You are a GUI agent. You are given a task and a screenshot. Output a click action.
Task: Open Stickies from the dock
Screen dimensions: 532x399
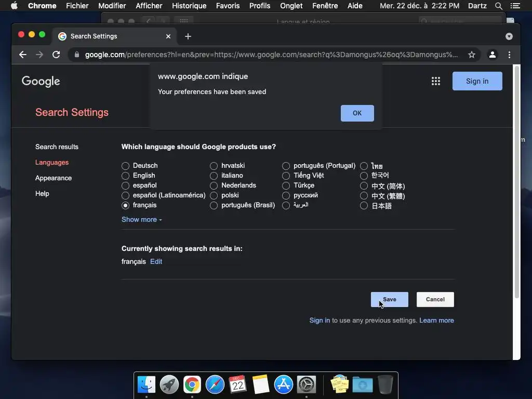coord(340,384)
